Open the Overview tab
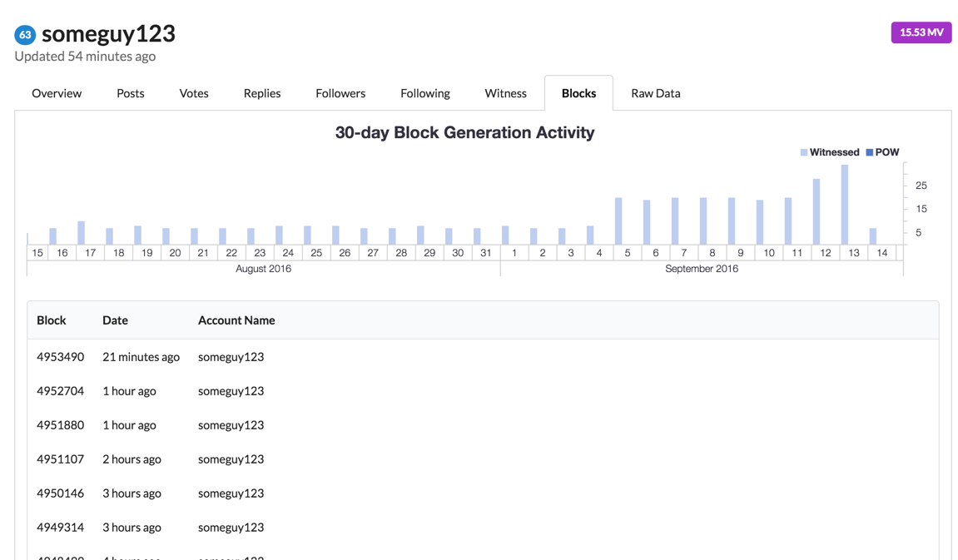This screenshot has height=560, width=958. [x=57, y=93]
